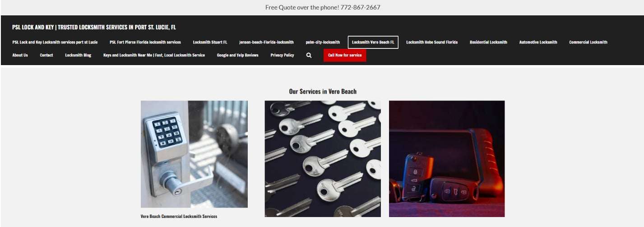This screenshot has height=227, width=644.
Task: Open the Privacy Policy link
Action: (282, 55)
